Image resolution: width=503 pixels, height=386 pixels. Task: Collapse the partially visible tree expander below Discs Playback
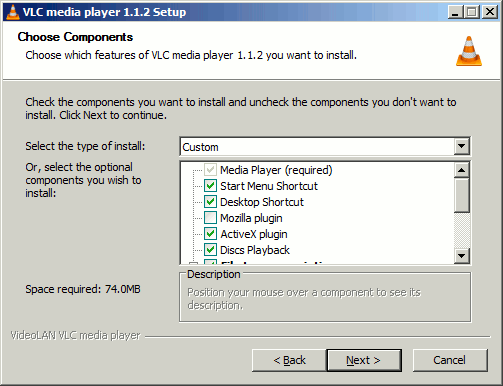click(x=193, y=263)
